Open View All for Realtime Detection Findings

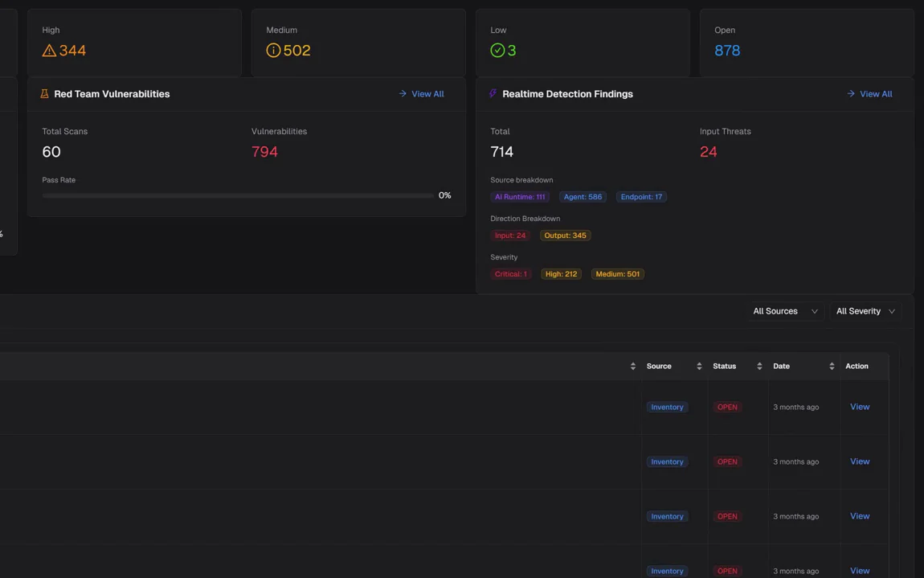[870, 94]
